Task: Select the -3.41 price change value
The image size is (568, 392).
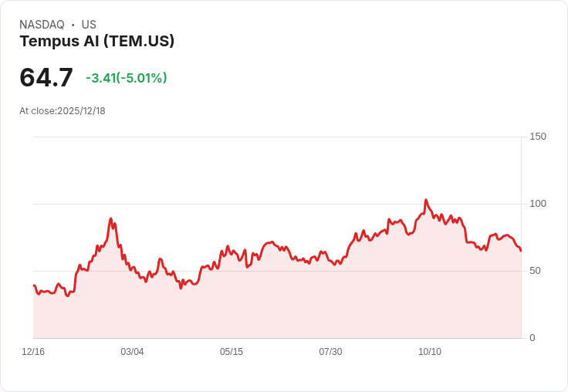Action: pos(100,78)
